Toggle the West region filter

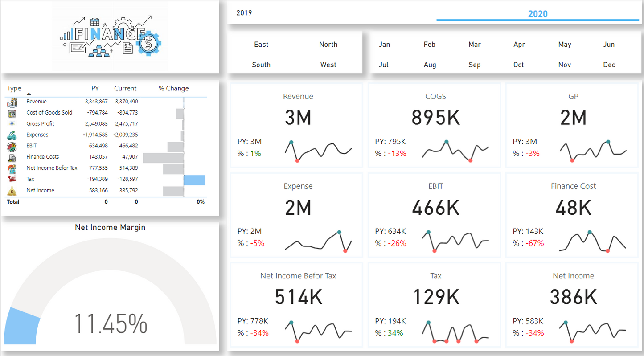[328, 65]
